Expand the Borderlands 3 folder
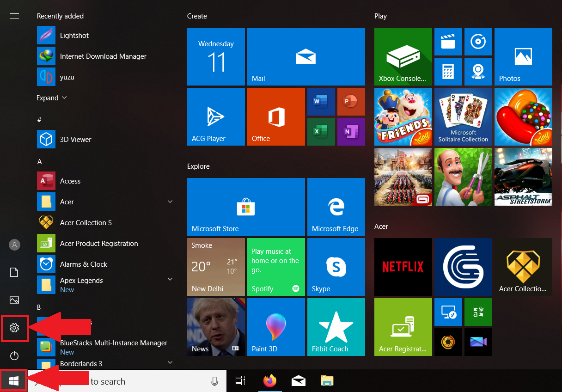 click(x=170, y=362)
